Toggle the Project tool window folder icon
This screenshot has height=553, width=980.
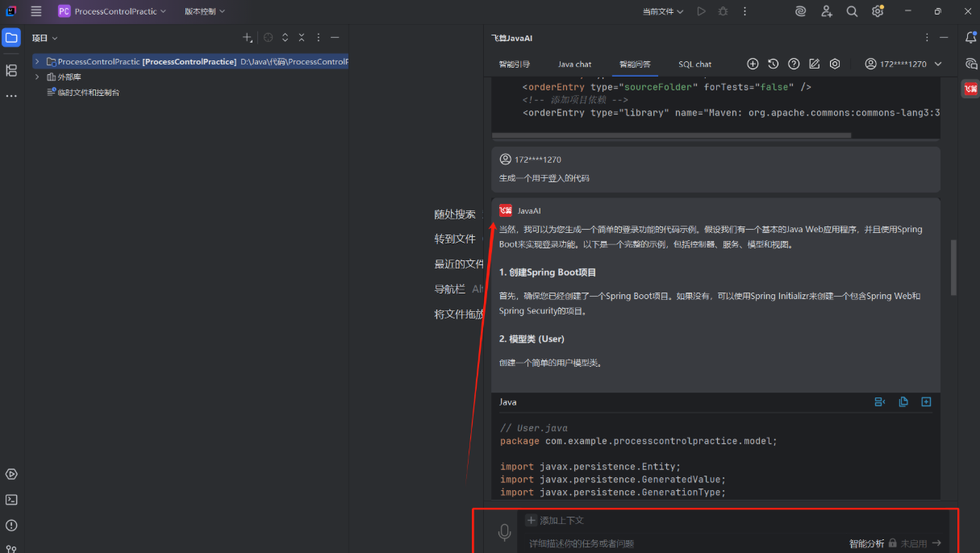(11, 37)
